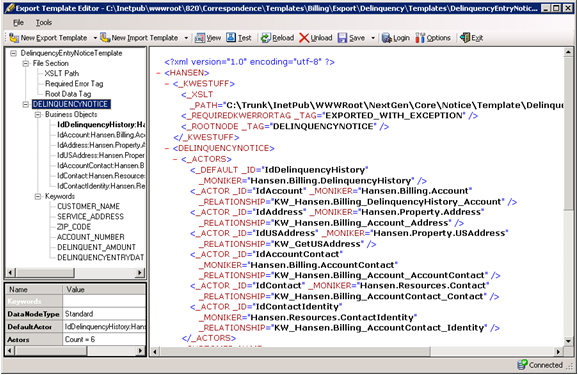578x375 pixels.
Task: Click the XML pane scroll down arrow
Action: coord(568,341)
